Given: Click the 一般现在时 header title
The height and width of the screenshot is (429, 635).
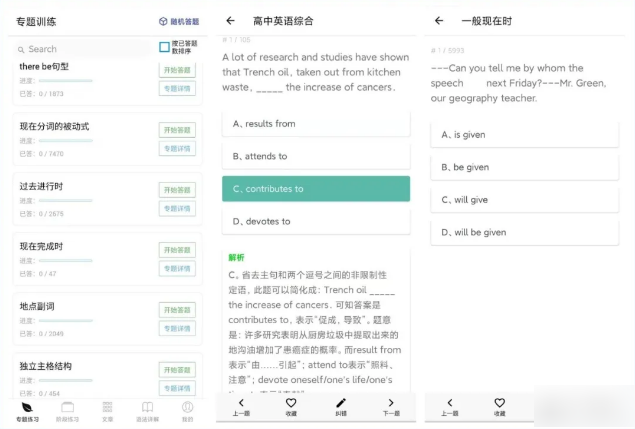Looking at the screenshot, I should (486, 21).
